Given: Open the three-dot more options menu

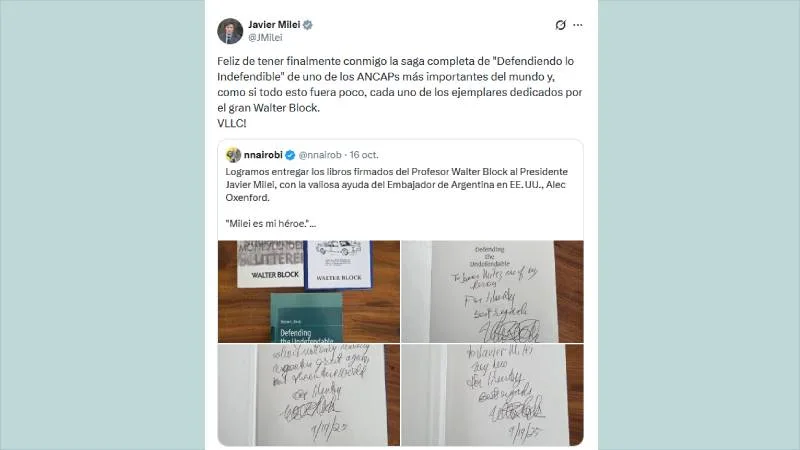Looking at the screenshot, I should coord(578,25).
